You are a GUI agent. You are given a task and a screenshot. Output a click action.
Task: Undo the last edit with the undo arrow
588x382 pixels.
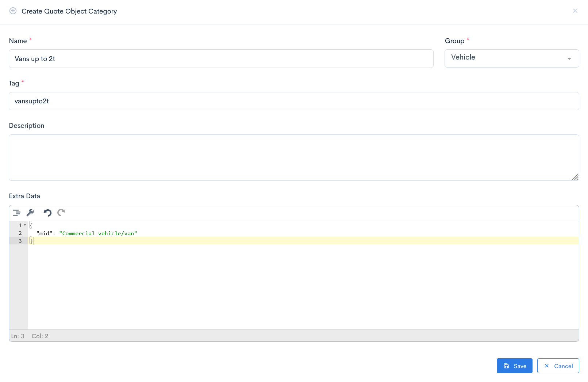(47, 213)
